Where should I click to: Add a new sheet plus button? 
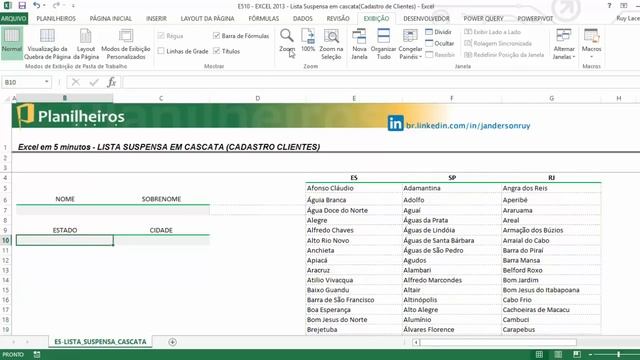pyautogui.click(x=172, y=342)
